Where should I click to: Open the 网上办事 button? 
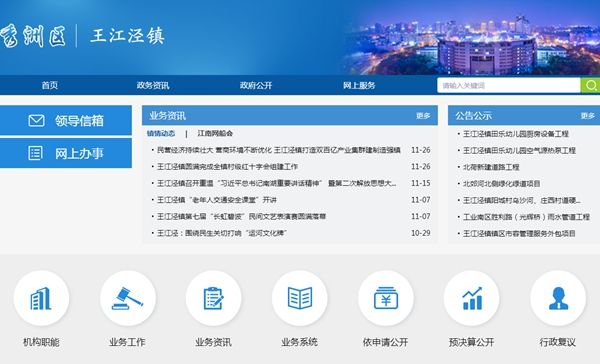coord(66,153)
